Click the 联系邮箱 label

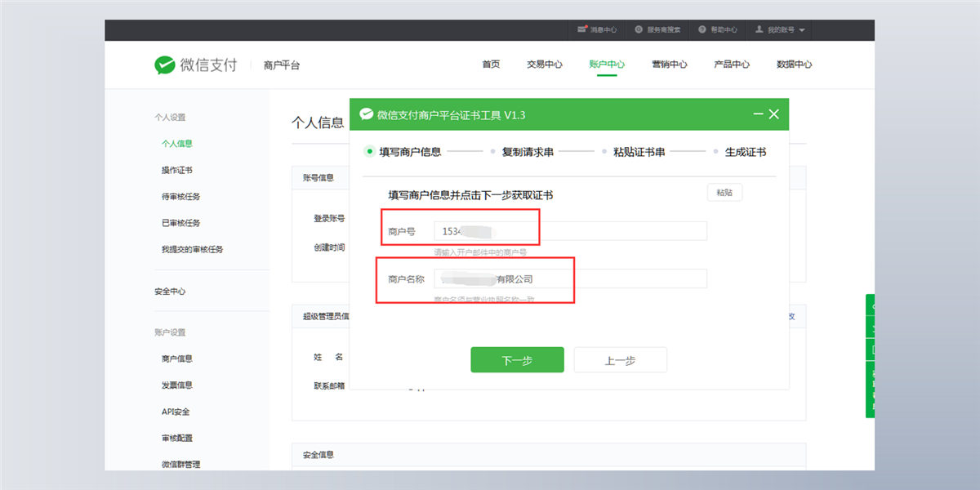coord(329,385)
